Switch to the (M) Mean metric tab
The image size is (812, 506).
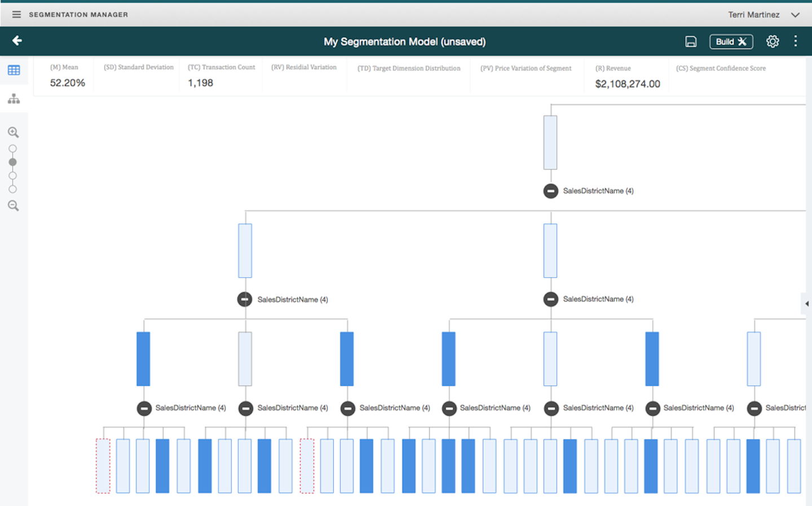(x=64, y=75)
